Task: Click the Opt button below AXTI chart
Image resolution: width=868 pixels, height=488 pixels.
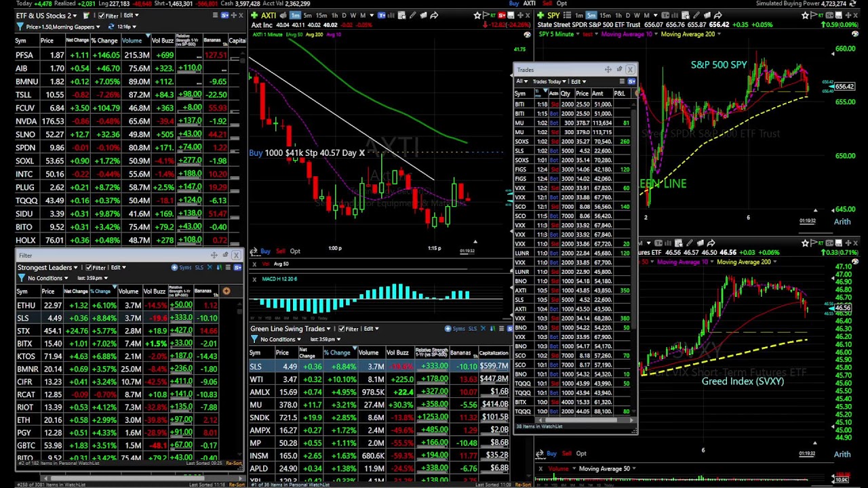Action: coord(295,251)
